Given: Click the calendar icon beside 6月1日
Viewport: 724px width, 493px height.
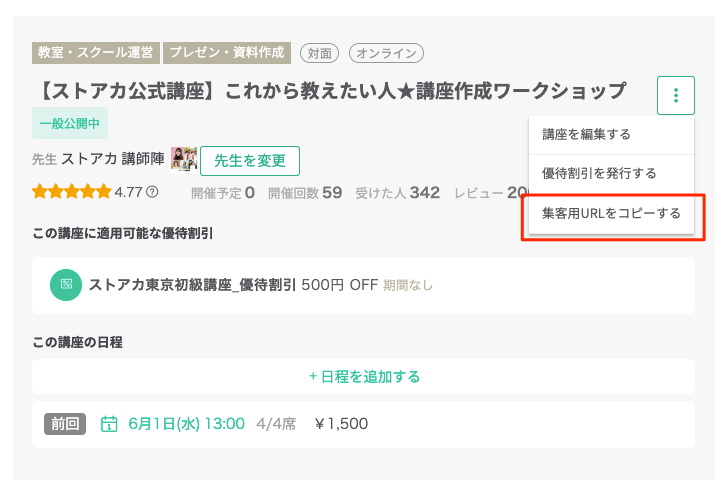Looking at the screenshot, I should tap(109, 424).
